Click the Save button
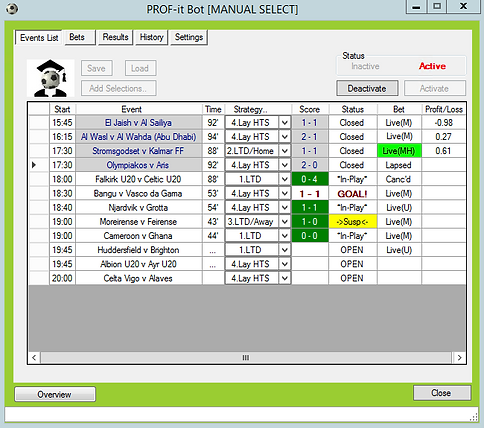The height and width of the screenshot is (428, 484). pos(96,68)
